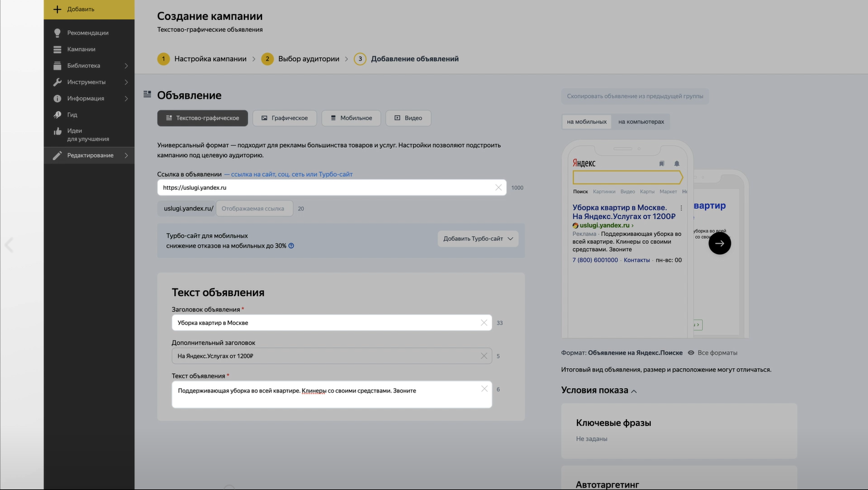Click the Текст объявления textarea
This screenshot has width=868, height=490.
tap(332, 394)
